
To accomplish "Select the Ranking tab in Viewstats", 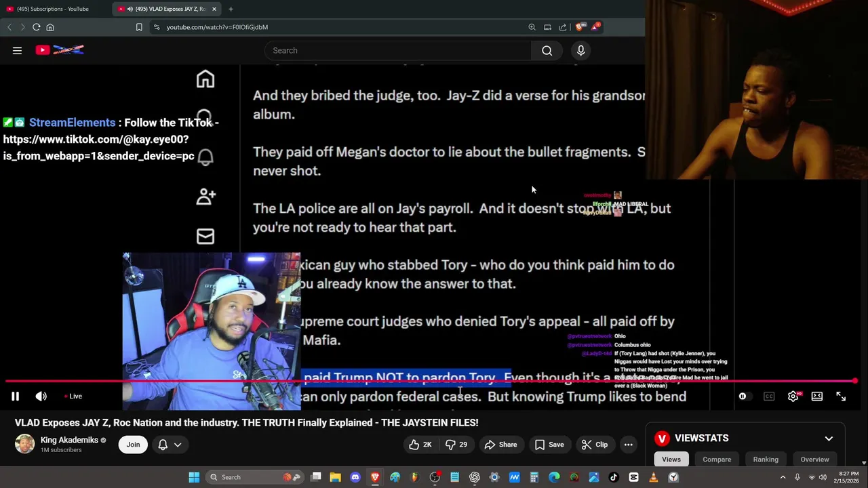I will [x=766, y=460].
